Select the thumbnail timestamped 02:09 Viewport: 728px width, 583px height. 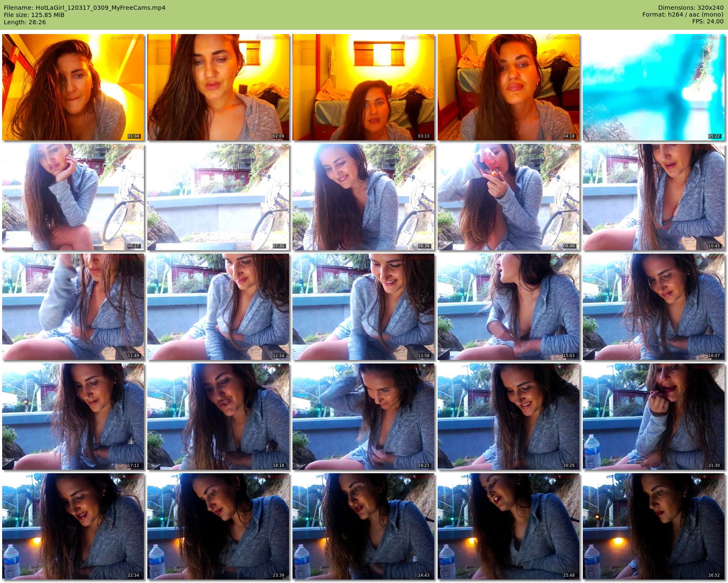pos(218,87)
